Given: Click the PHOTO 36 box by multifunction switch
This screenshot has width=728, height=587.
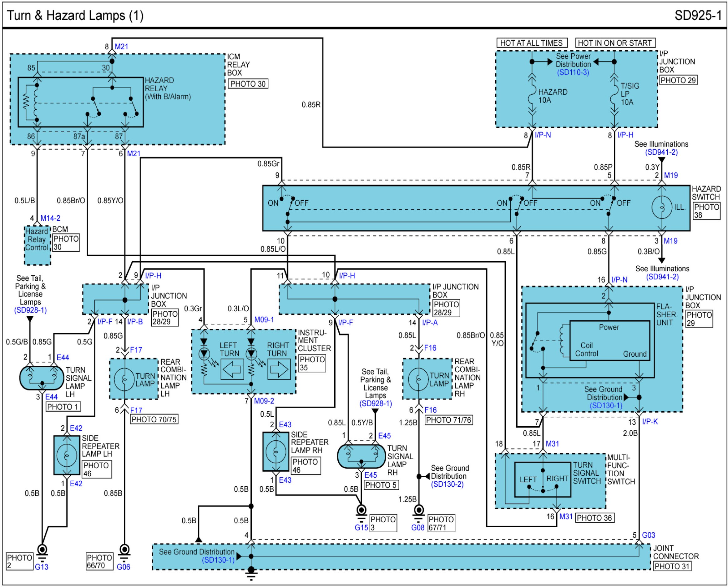Looking at the screenshot, I should pos(594,518).
